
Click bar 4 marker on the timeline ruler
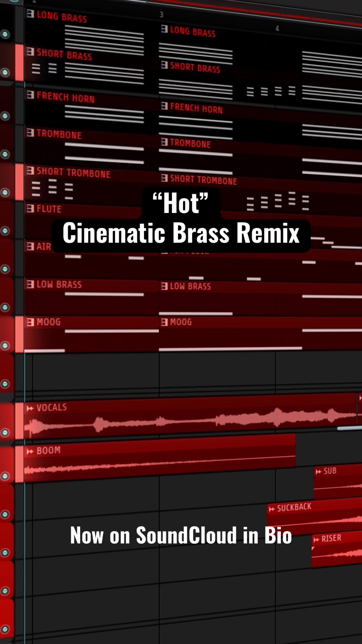277,29
